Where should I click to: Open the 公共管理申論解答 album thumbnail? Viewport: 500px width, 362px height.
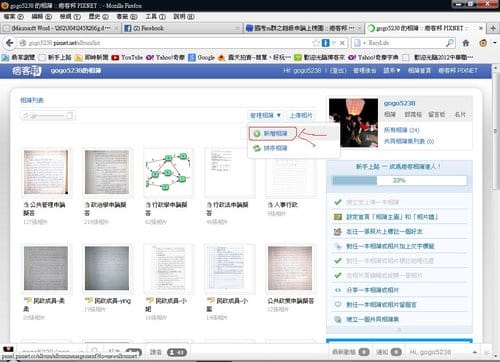click(46, 173)
